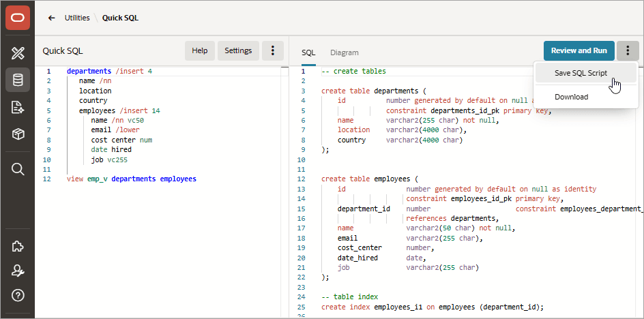Click 'date_hired date,' line in SQL output
The height and width of the screenshot is (319, 644).
coord(382,258)
